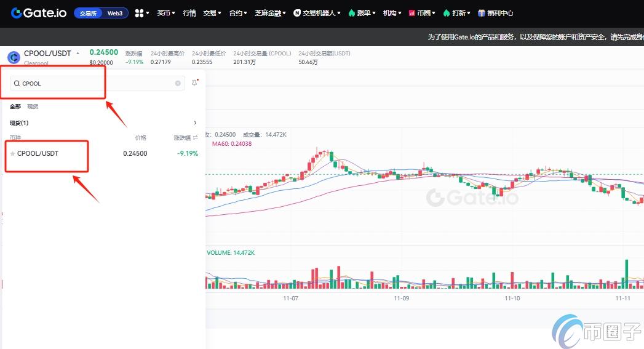Clear the search field with X icon
The width and height of the screenshot is (644, 349).
click(x=178, y=83)
